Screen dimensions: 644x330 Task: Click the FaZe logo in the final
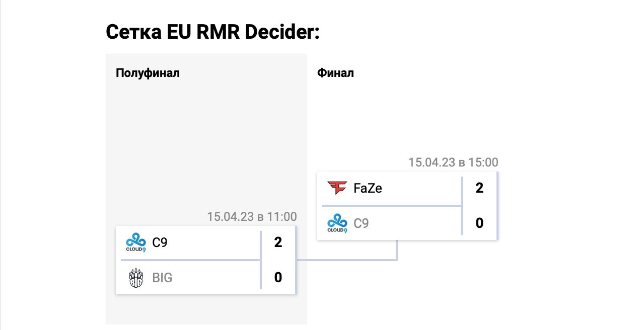(x=337, y=188)
